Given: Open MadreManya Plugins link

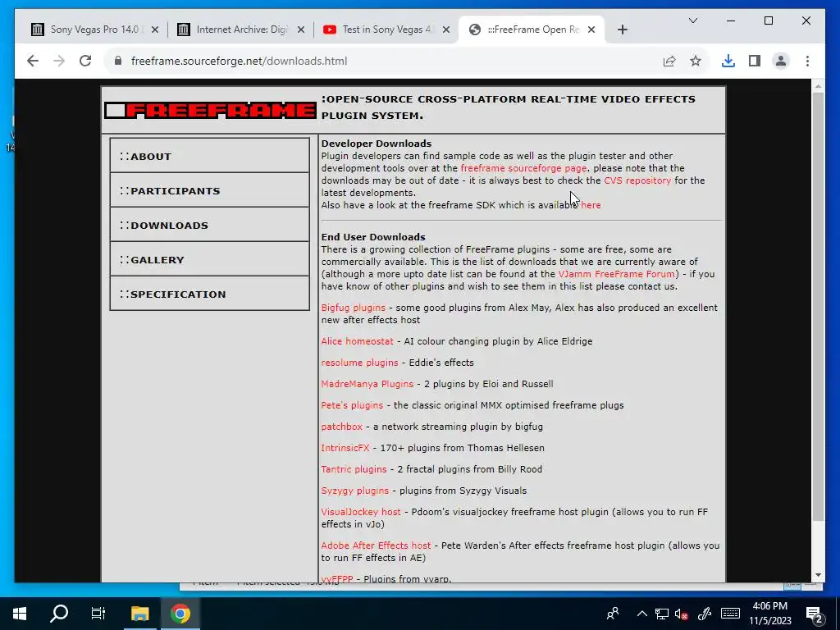Looking at the screenshot, I should coord(367,384).
